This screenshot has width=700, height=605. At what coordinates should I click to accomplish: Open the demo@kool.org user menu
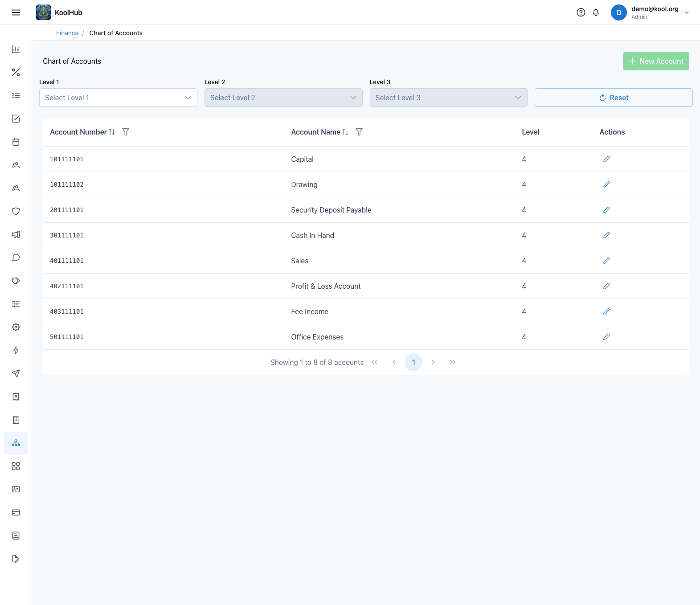650,12
